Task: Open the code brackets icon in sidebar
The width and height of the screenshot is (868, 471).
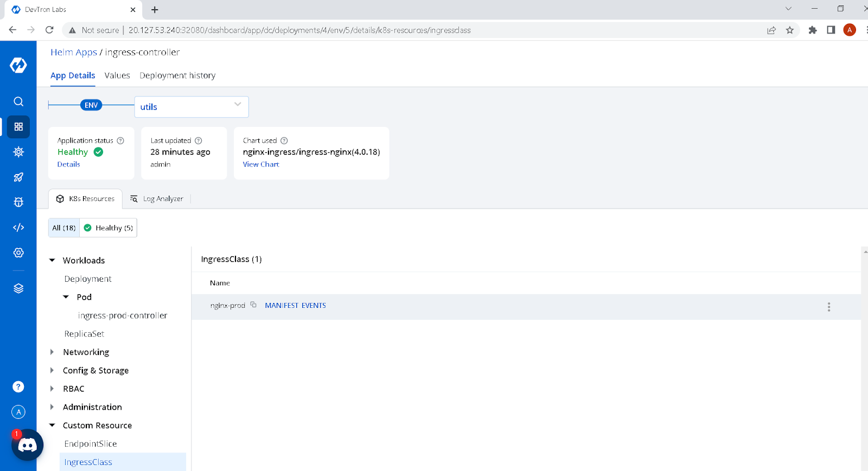Action: coord(18,227)
